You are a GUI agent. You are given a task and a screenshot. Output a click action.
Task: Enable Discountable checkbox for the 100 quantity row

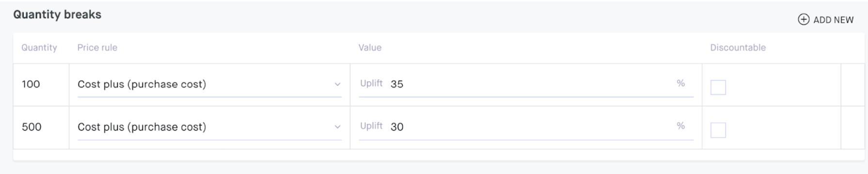pos(718,87)
